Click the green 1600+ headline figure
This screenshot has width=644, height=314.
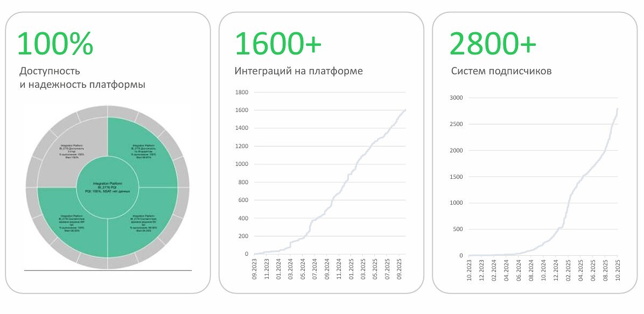[x=278, y=44]
